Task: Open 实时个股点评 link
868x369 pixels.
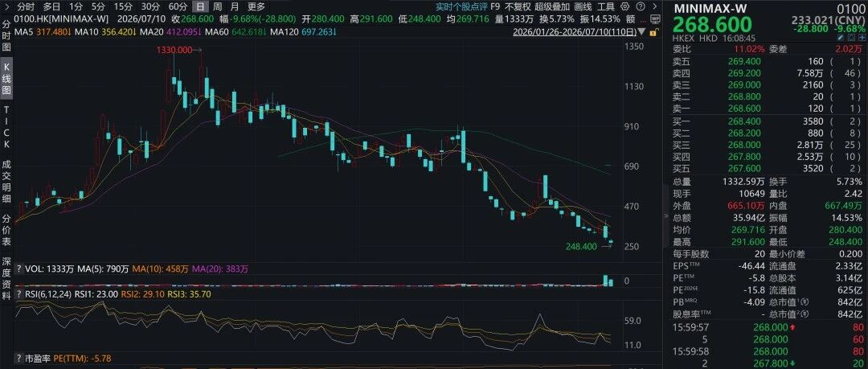Action: [x=461, y=6]
